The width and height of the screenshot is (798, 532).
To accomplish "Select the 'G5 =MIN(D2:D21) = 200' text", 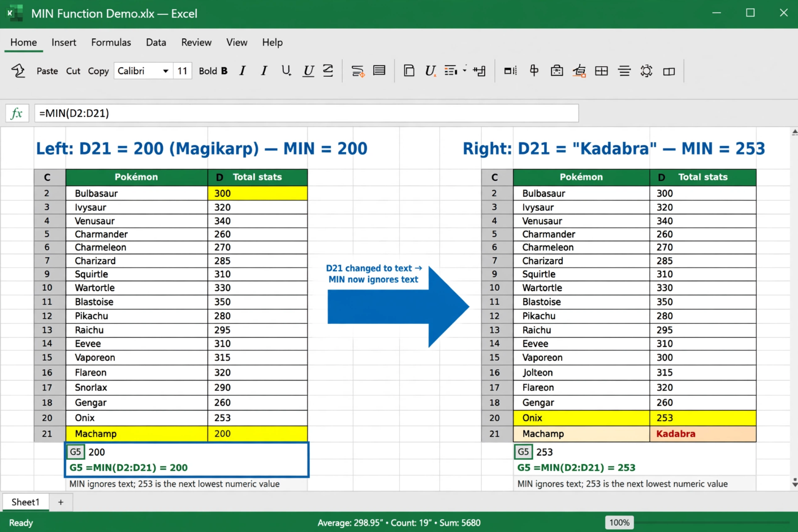I will pyautogui.click(x=128, y=468).
